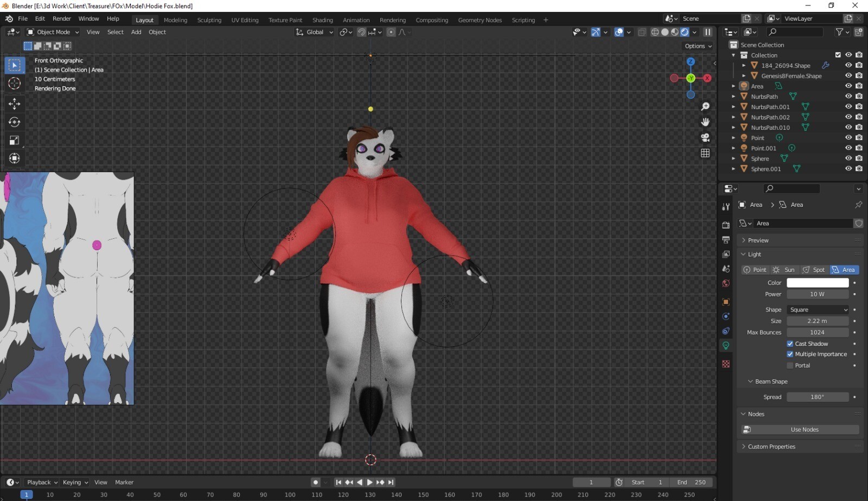Screen dimensions: 868x501
Task: Open the Shape dropdown showing Square
Action: [x=818, y=309]
